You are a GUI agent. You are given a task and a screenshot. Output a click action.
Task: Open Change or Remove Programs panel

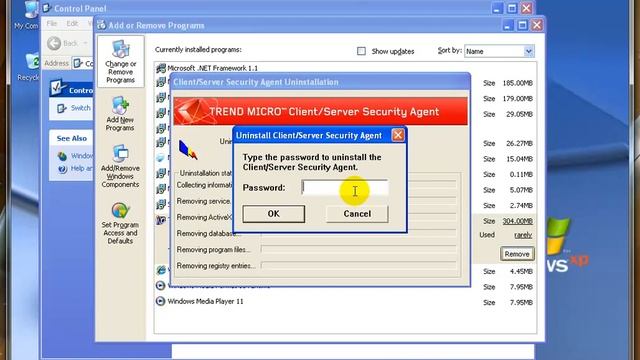(120, 61)
